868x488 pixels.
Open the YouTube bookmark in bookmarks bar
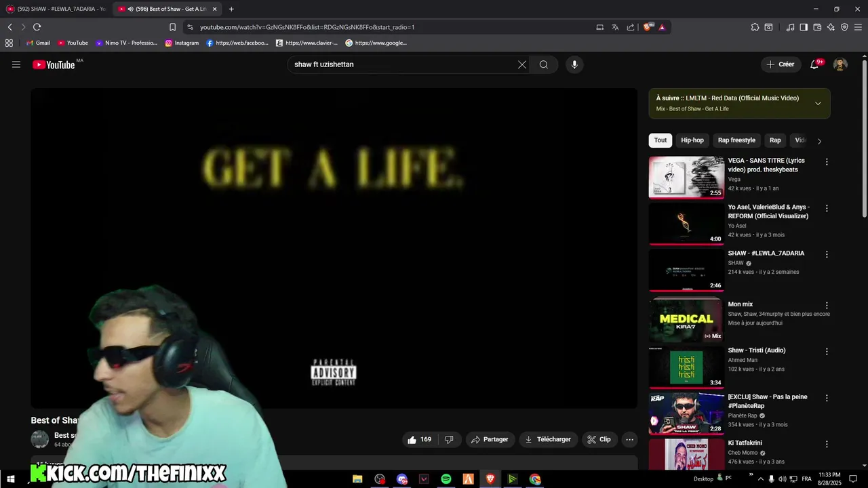point(73,43)
